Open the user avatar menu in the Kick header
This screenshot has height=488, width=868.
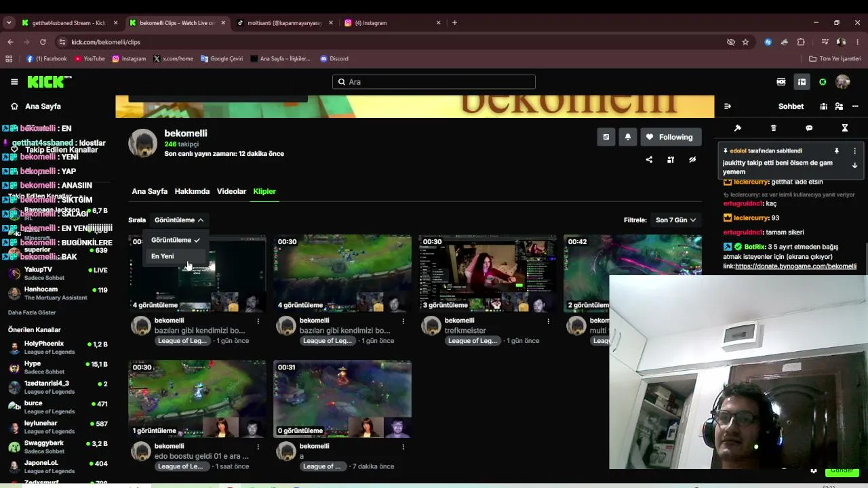click(843, 82)
